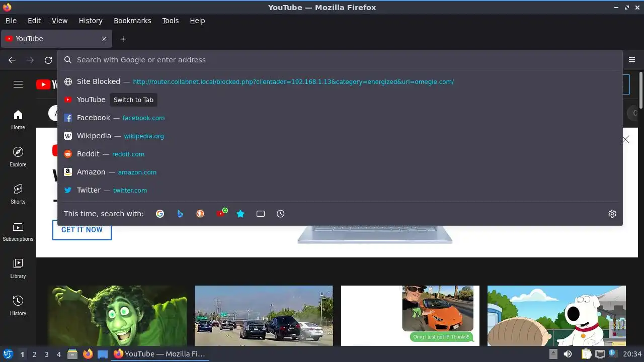Click the system tray clock
644x362 pixels.
[x=632, y=354]
